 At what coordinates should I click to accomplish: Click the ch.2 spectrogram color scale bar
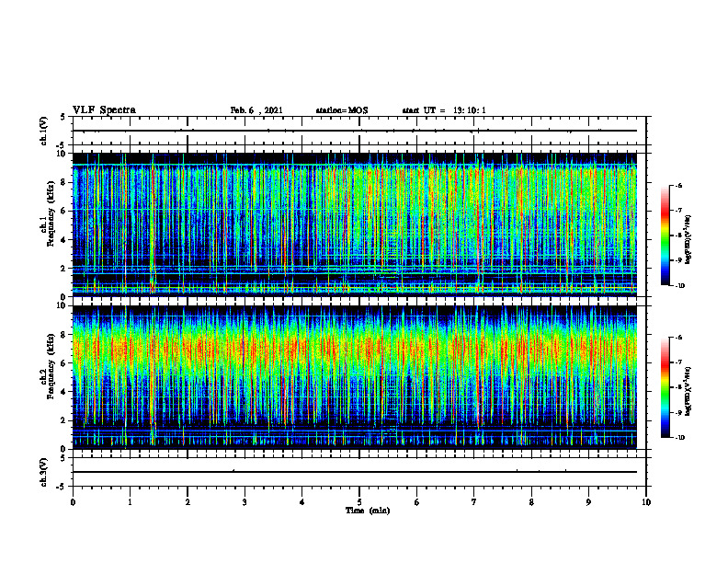(665, 387)
